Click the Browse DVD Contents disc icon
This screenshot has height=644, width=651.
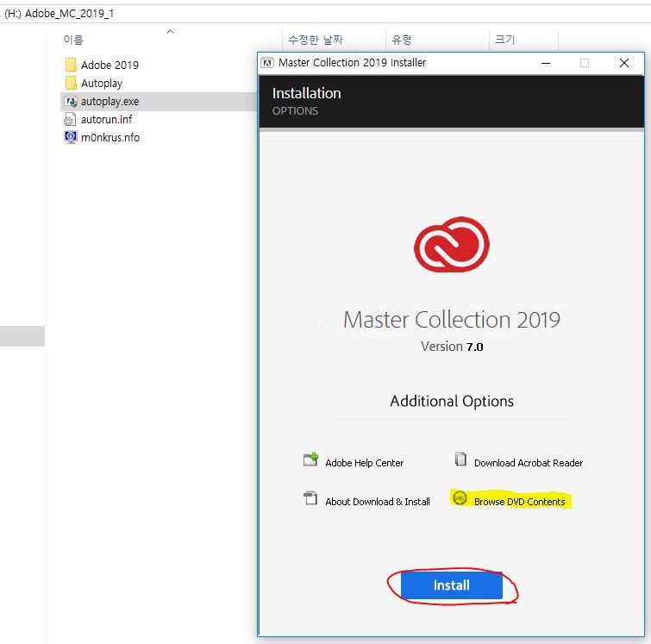[x=460, y=497]
